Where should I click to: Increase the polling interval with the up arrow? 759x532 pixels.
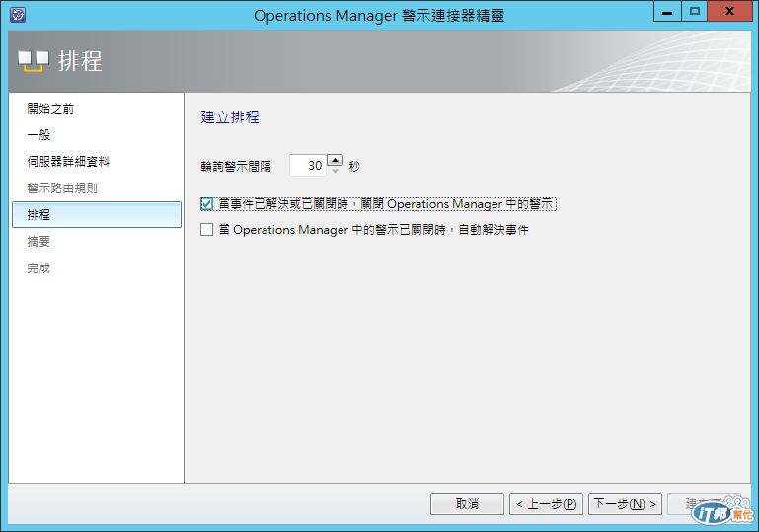(x=335, y=160)
